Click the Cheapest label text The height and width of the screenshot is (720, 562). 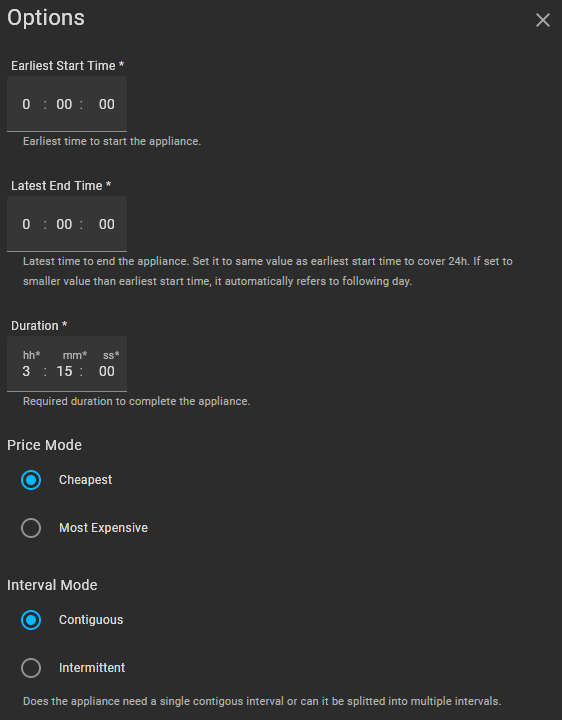coord(85,480)
